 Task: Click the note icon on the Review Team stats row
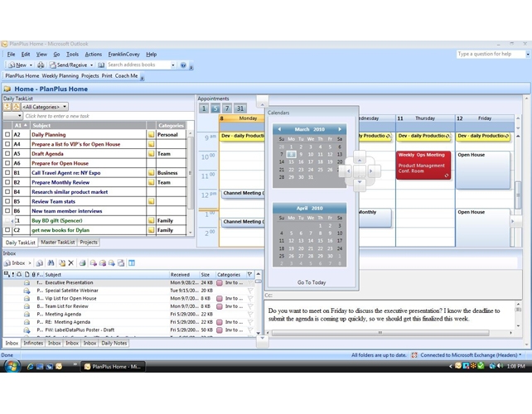coord(152,201)
